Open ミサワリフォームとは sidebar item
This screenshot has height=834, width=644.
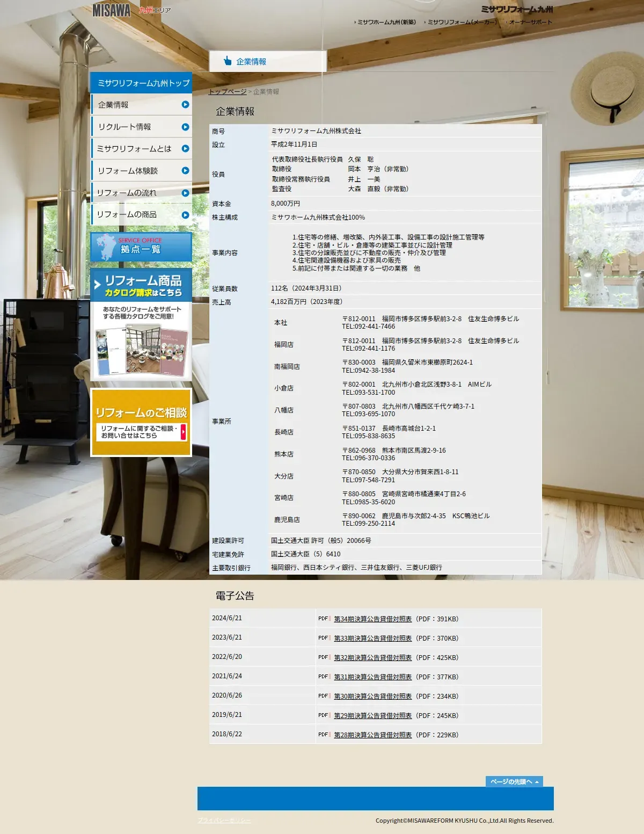click(x=142, y=149)
